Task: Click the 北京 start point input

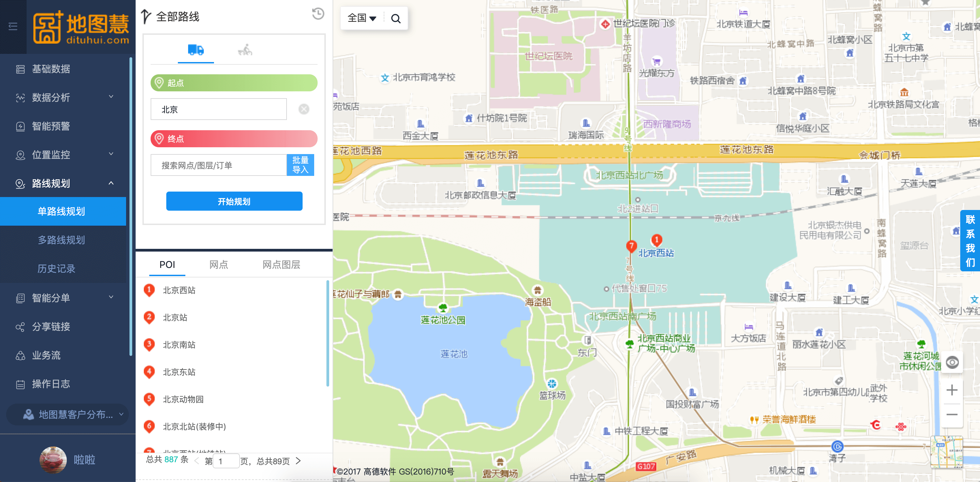Action: point(218,109)
